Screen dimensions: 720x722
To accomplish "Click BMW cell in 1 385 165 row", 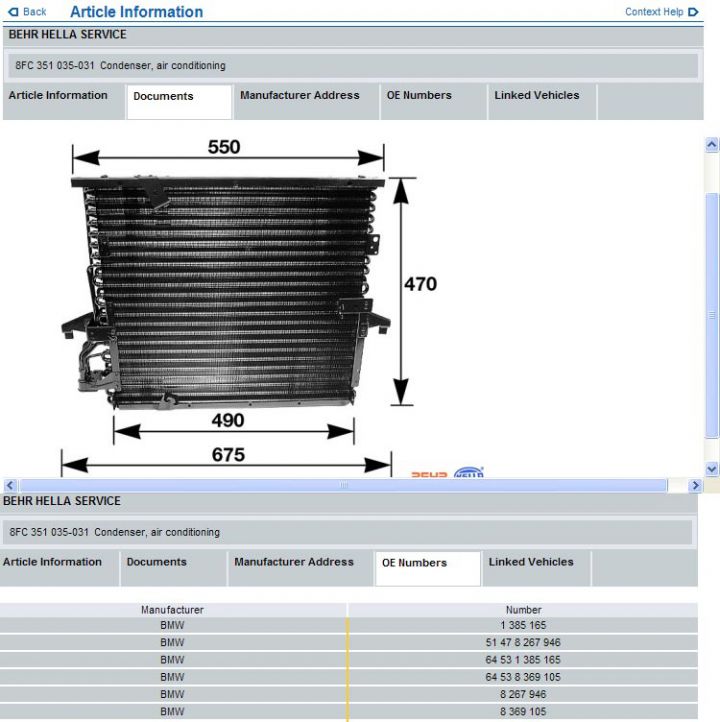I will tap(172, 625).
